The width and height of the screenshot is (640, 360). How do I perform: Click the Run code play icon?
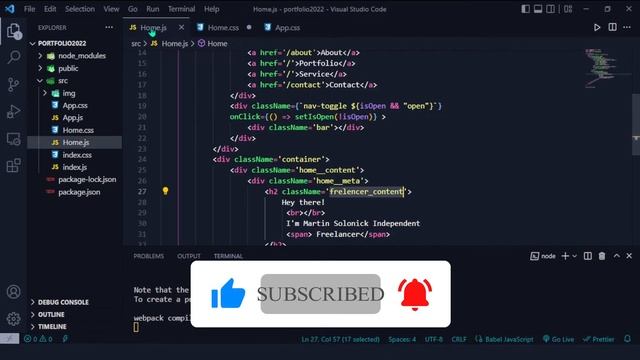[597, 27]
